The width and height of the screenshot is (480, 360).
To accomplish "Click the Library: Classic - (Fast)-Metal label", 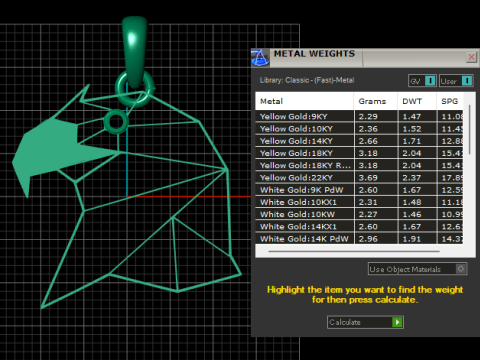I will point(307,80).
